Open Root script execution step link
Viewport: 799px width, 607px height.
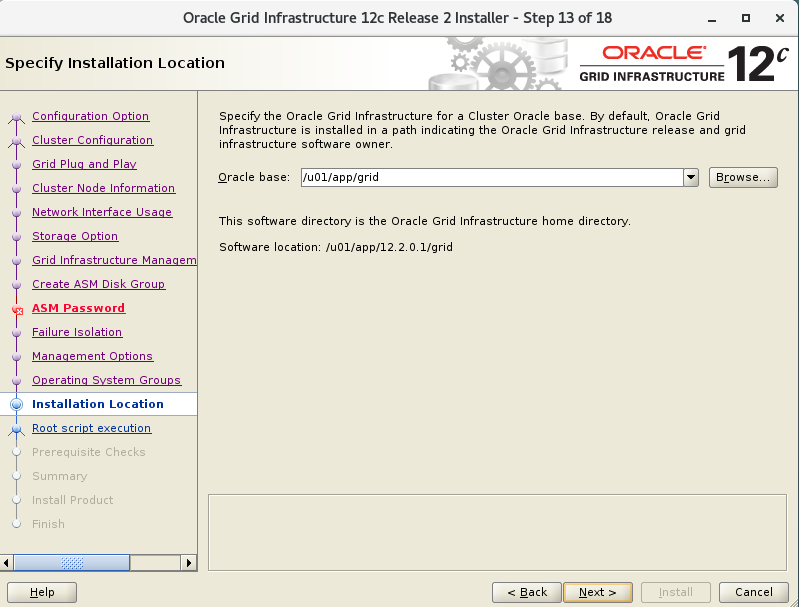point(91,428)
